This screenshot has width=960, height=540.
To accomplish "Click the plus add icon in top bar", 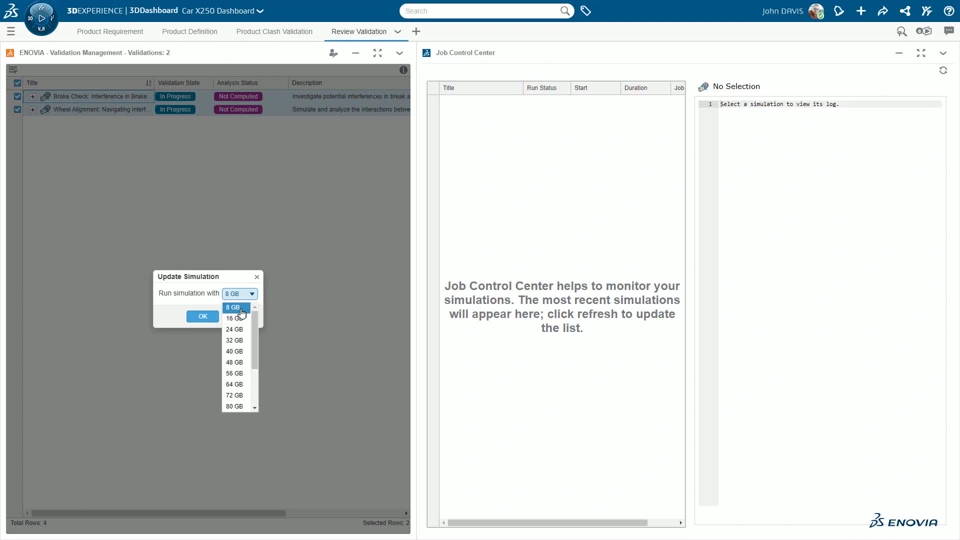I will tap(861, 10).
